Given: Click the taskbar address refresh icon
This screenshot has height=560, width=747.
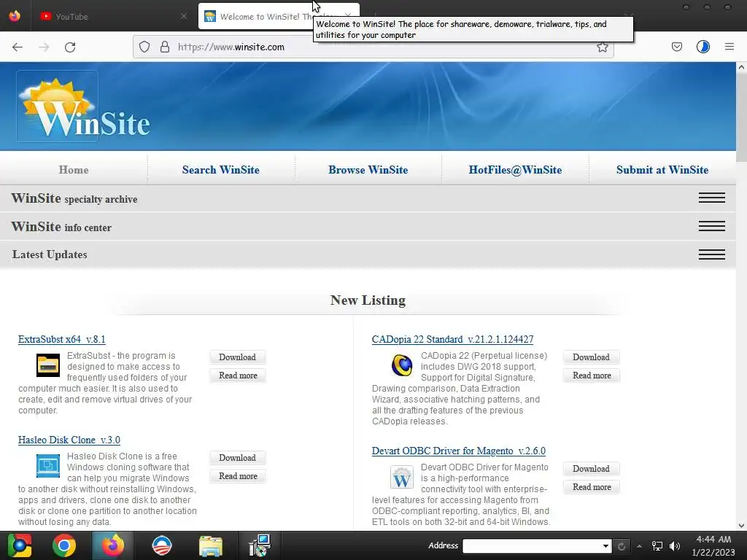Looking at the screenshot, I should 622,546.
